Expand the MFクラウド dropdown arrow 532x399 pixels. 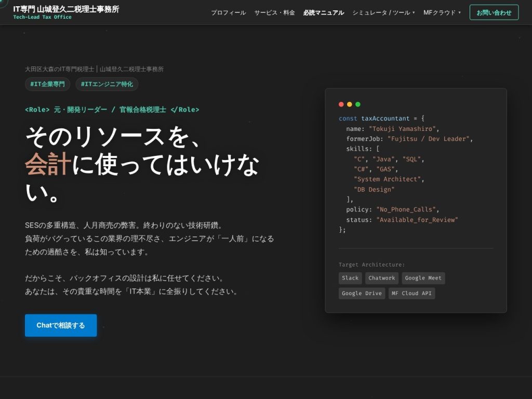459,13
